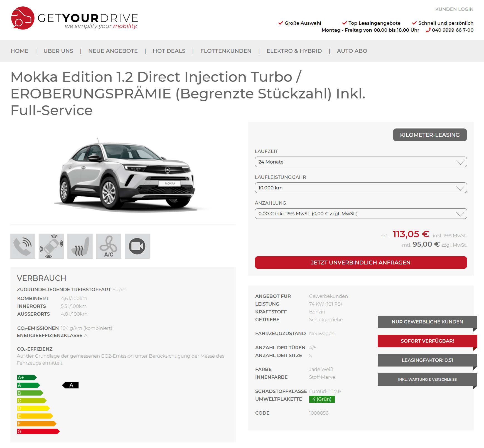Image resolution: width=484 pixels, height=448 pixels.
Task: Select the A/C air conditioning icon
Action: point(109,246)
